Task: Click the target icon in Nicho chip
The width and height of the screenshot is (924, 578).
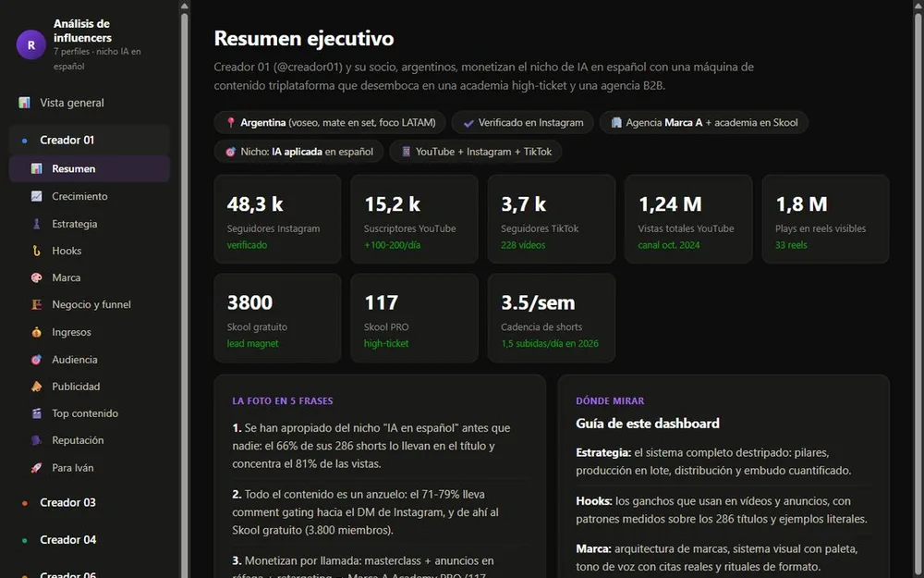Action: 231,152
